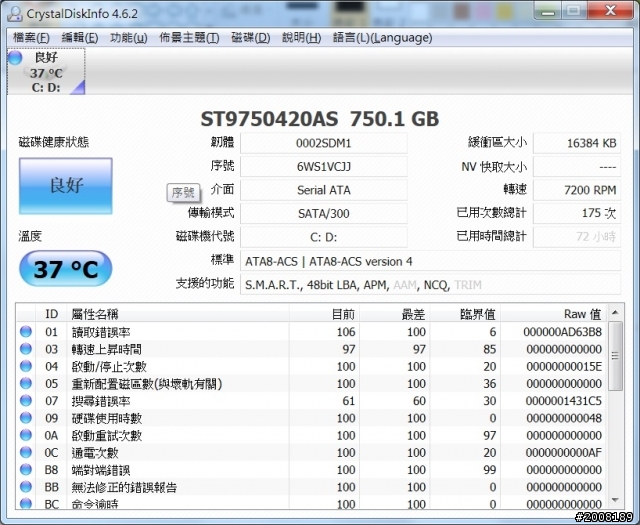The image size is (640, 525).
Task: Click the attribute list scrollbar thumb
Action: coord(616,356)
